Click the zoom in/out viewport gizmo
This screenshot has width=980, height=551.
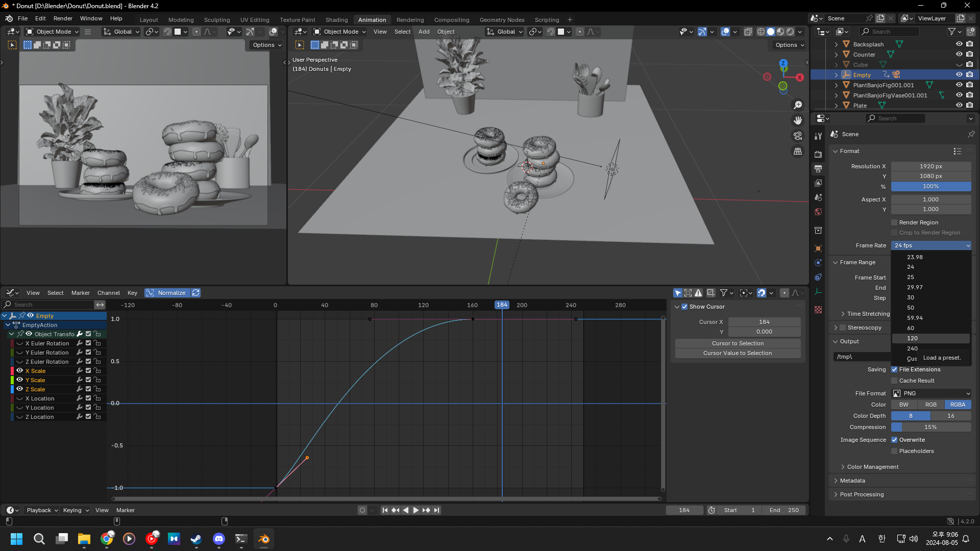click(x=797, y=105)
